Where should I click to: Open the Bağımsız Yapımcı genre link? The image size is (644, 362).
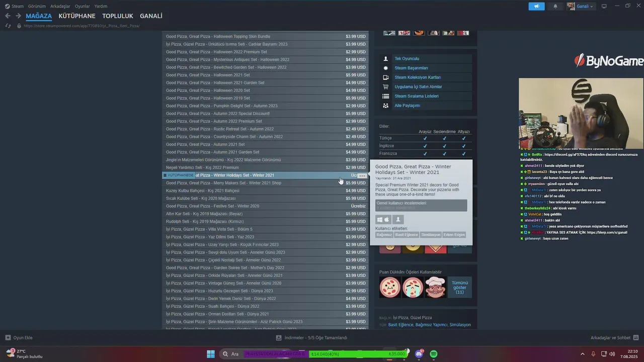point(431,325)
